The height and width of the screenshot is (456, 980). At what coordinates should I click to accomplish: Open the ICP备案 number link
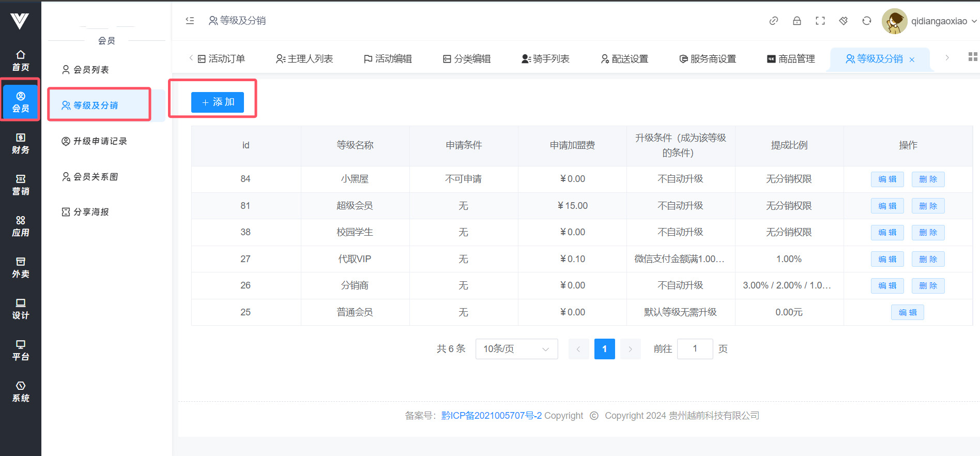491,416
